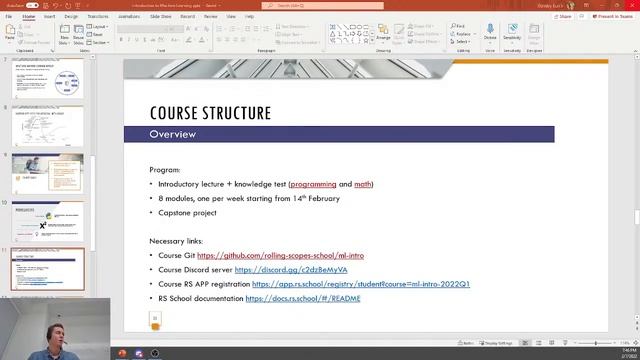Screen dimensions: 640x360
Task: Open RS APP registration link
Action: [x=361, y=284]
